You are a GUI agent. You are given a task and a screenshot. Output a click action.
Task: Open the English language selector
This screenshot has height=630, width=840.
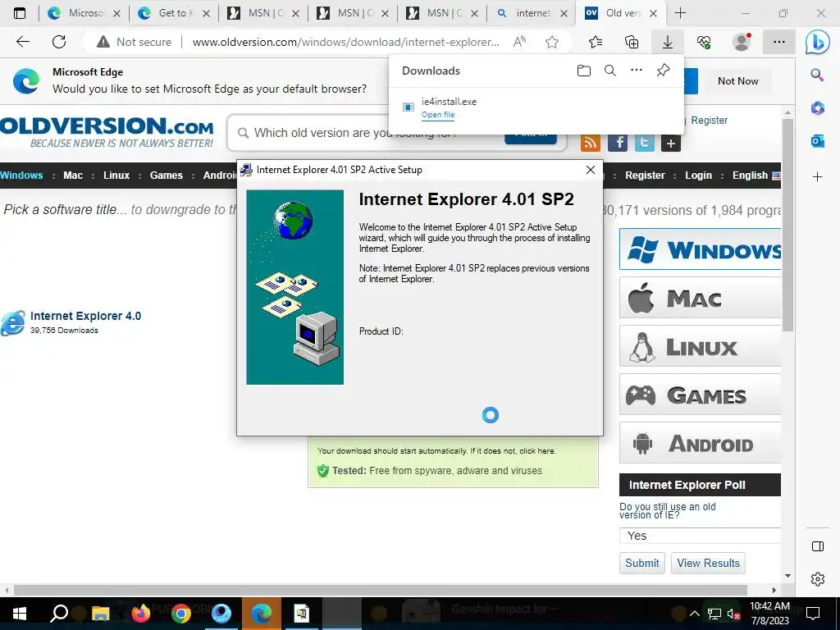click(756, 176)
